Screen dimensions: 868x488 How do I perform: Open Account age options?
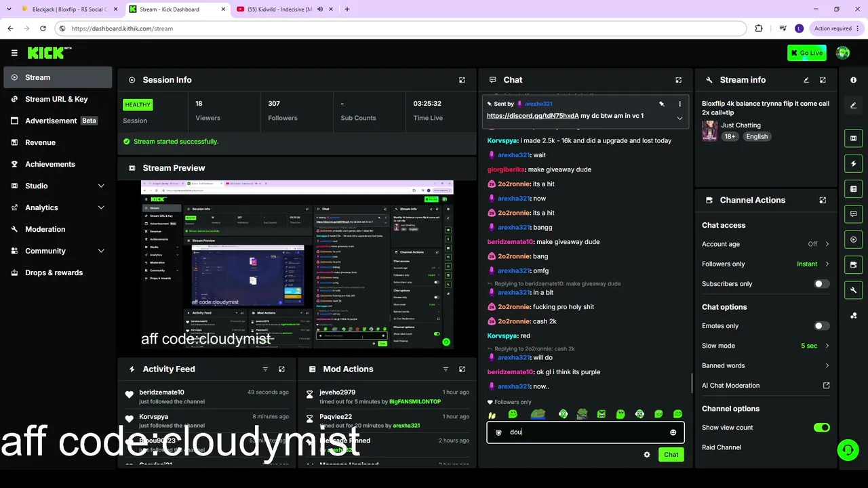pos(766,244)
